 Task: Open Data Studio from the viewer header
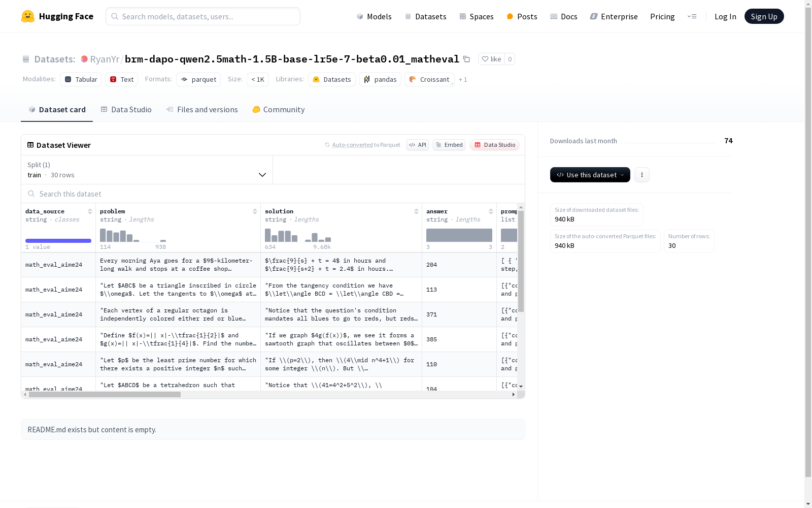point(494,145)
